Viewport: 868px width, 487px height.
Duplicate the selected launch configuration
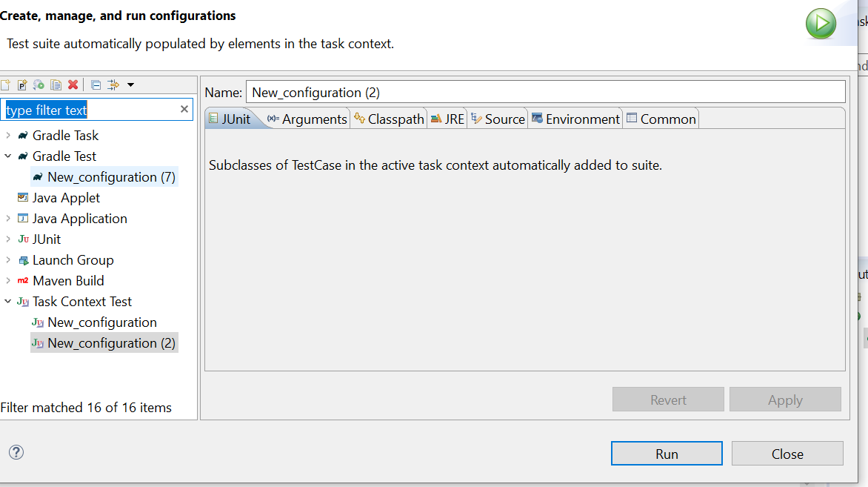(x=56, y=85)
